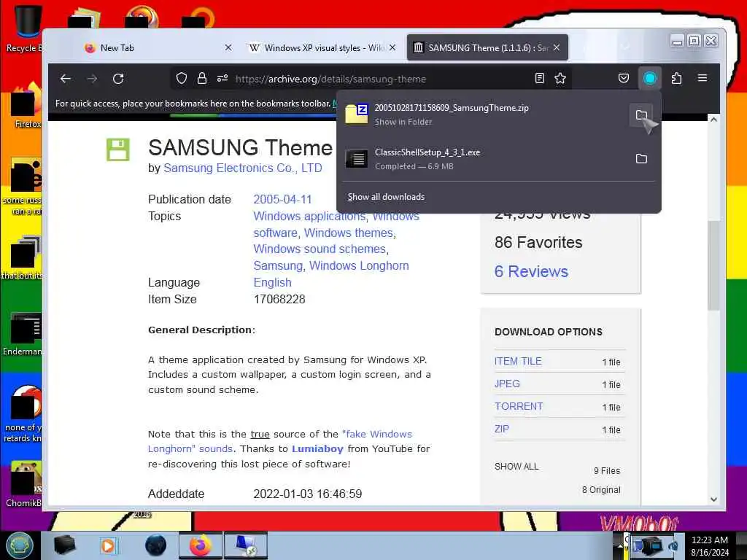Open the Firefox hamburger menu

(x=703, y=78)
